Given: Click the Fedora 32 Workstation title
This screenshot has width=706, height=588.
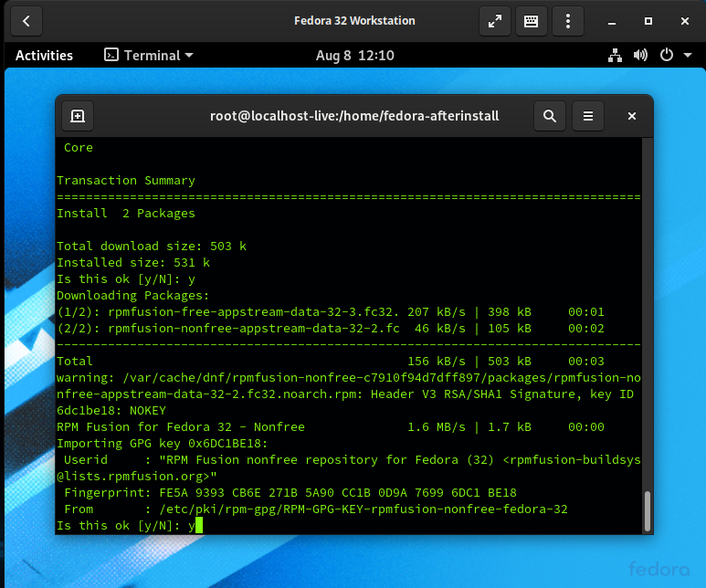Looking at the screenshot, I should tap(354, 21).
